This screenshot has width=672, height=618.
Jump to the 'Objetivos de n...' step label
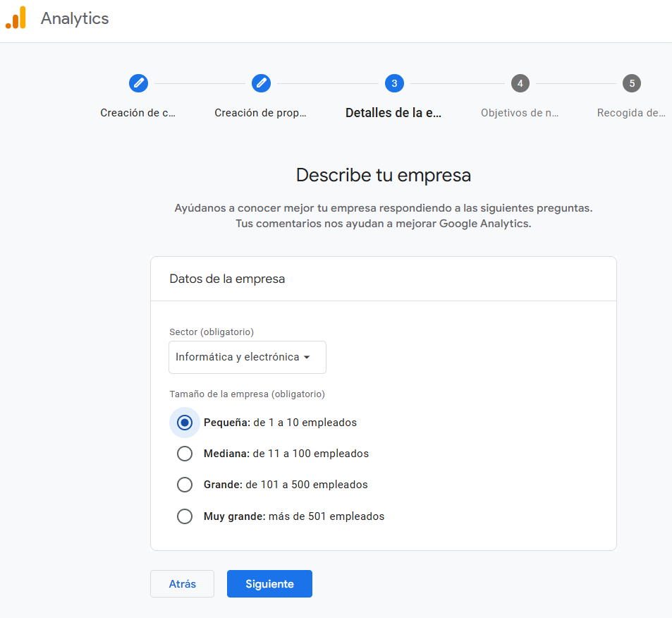520,113
